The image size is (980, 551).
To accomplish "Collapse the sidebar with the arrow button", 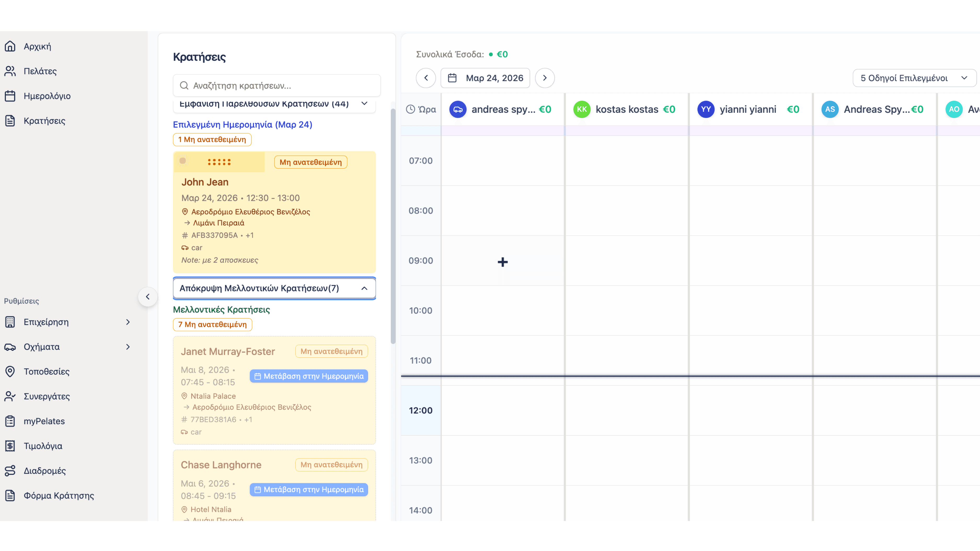I will point(148,297).
